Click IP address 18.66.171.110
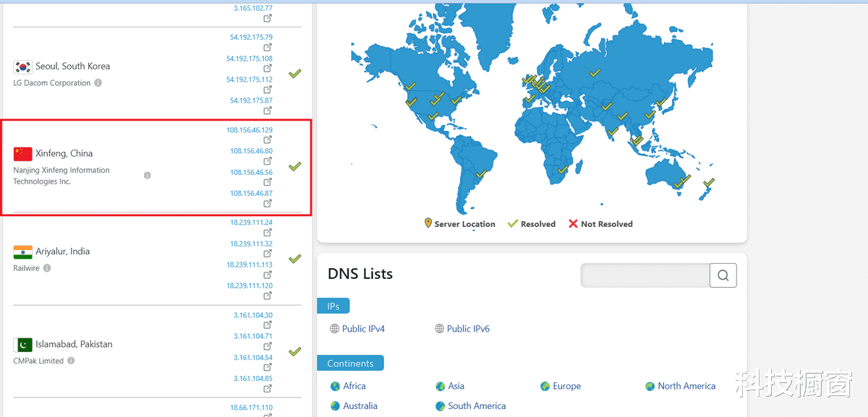 pyautogui.click(x=252, y=408)
